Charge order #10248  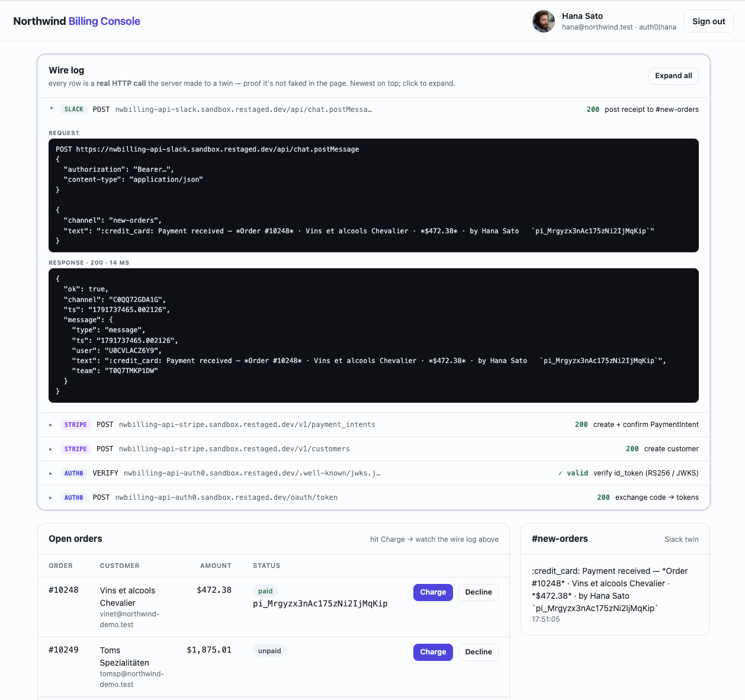pyautogui.click(x=433, y=592)
